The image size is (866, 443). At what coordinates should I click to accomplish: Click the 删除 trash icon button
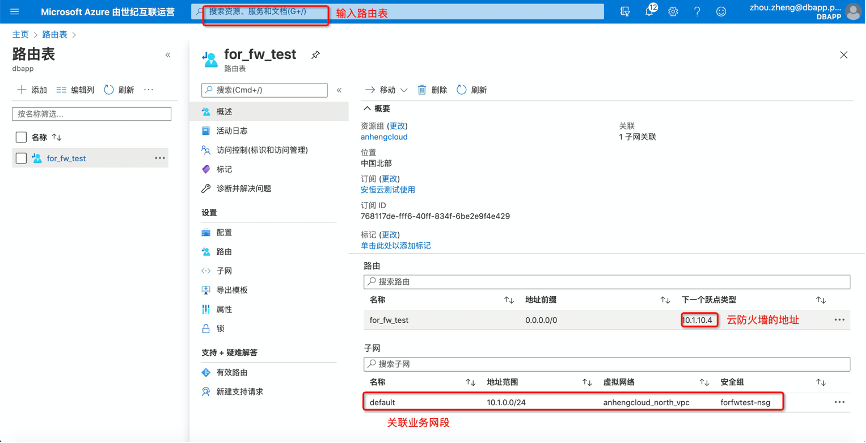432,89
